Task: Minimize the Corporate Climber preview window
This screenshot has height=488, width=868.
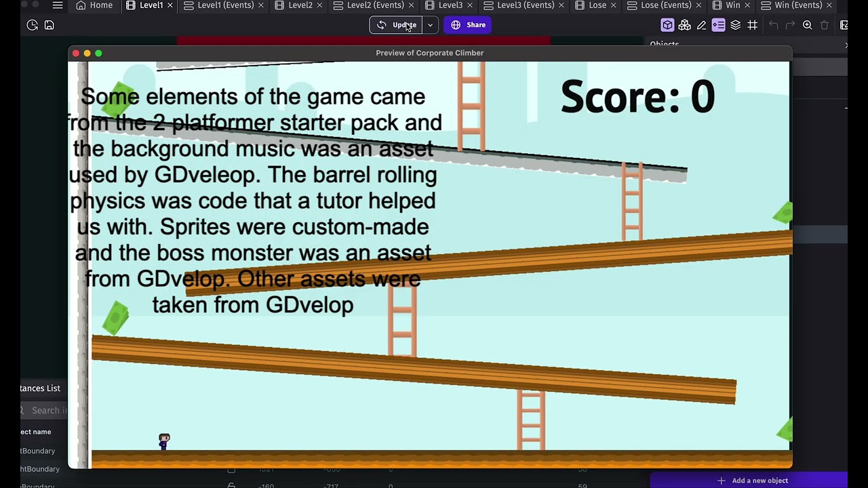Action: pos(87,53)
